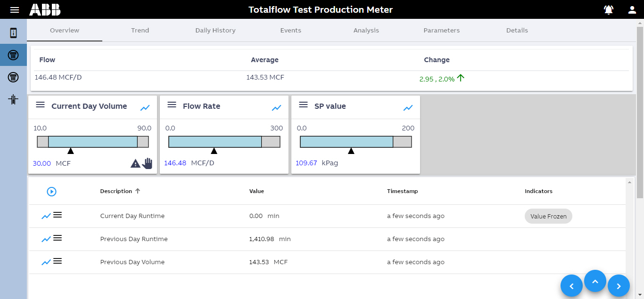Click the 143.53 MCF average summary value
Image resolution: width=644 pixels, height=299 pixels.
[265, 77]
